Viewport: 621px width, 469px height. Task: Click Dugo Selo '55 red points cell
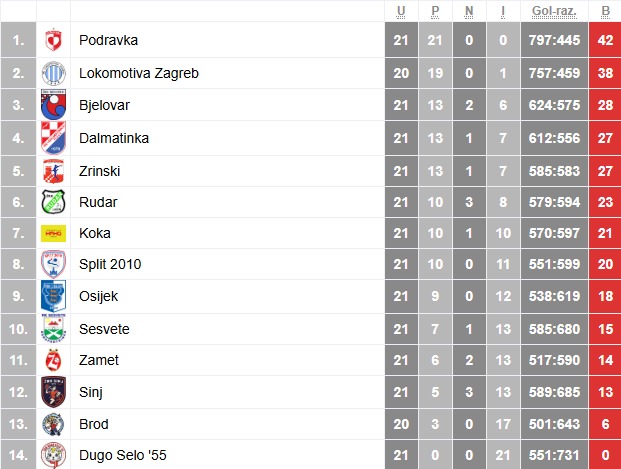(x=605, y=457)
